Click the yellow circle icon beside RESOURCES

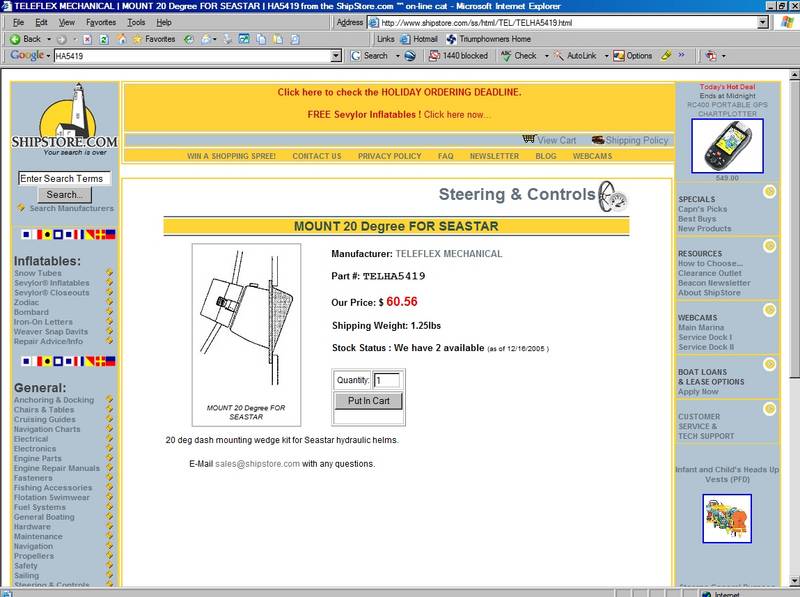pyautogui.click(x=769, y=246)
